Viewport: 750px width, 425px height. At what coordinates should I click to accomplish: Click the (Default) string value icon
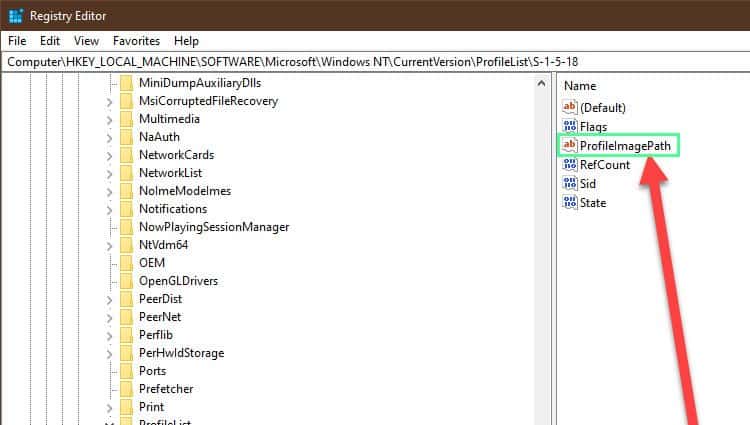point(570,107)
